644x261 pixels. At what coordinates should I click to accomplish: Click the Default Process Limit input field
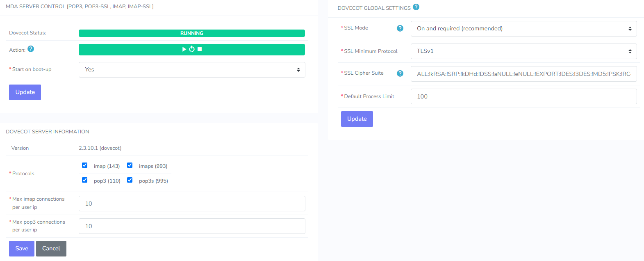click(x=523, y=96)
